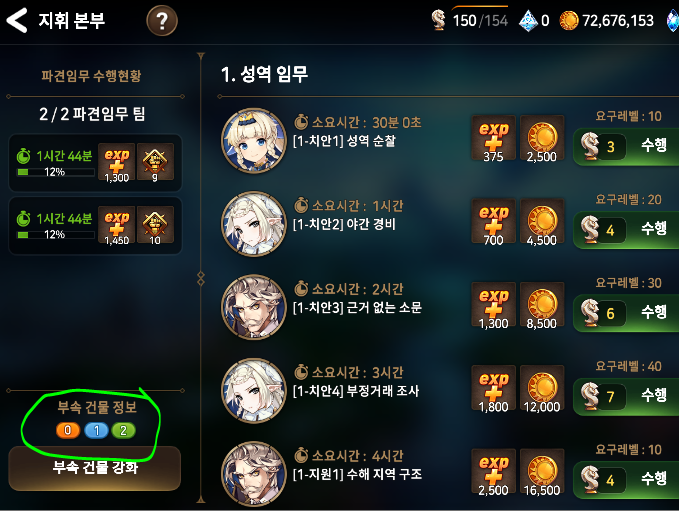Open help with the question mark button

[162, 20]
